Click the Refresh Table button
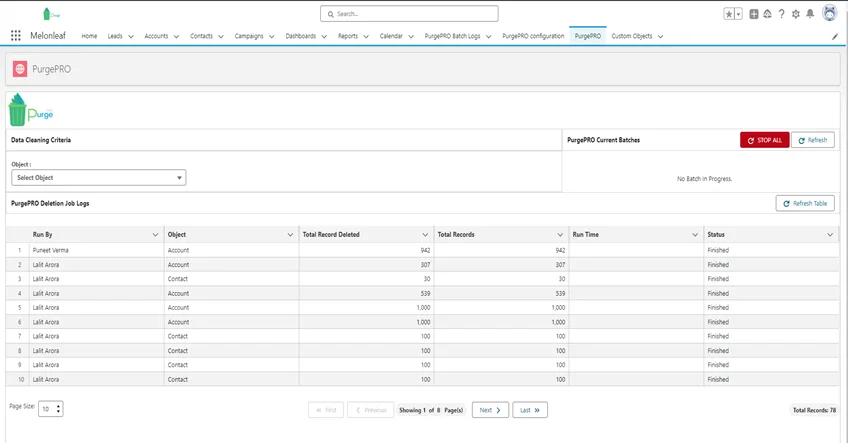 805,203
